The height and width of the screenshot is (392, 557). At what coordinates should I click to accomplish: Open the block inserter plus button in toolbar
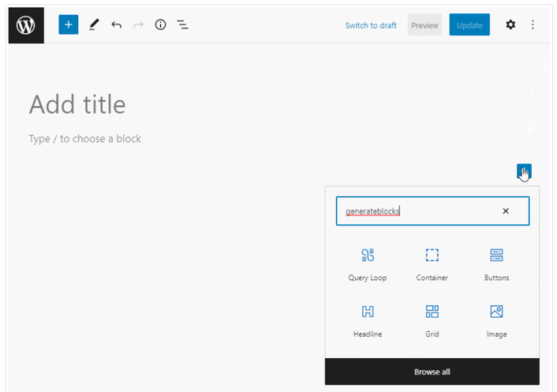point(68,25)
